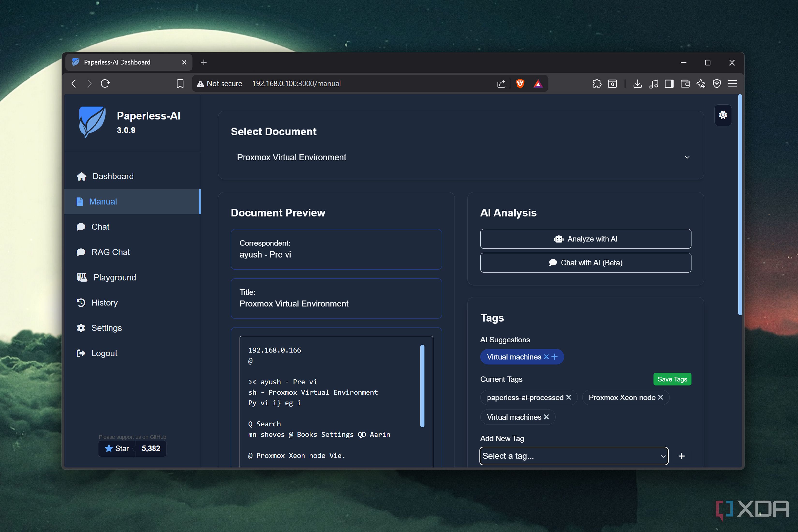798x532 pixels.
Task: Go to RAG Chat in sidebar
Action: pos(132,252)
